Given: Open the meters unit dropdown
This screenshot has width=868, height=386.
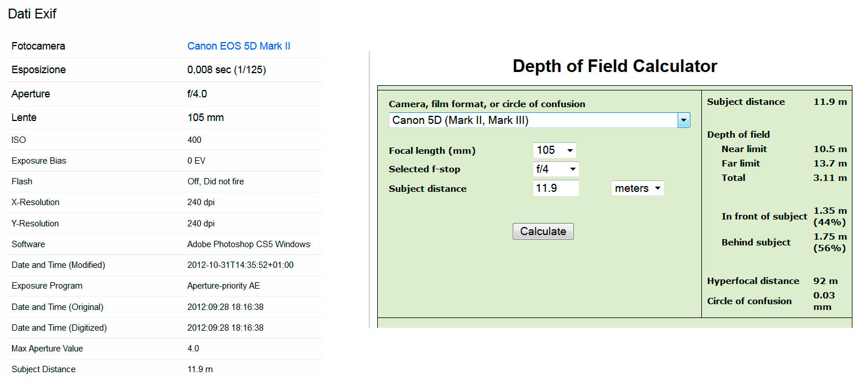Looking at the screenshot, I should coord(637,188).
